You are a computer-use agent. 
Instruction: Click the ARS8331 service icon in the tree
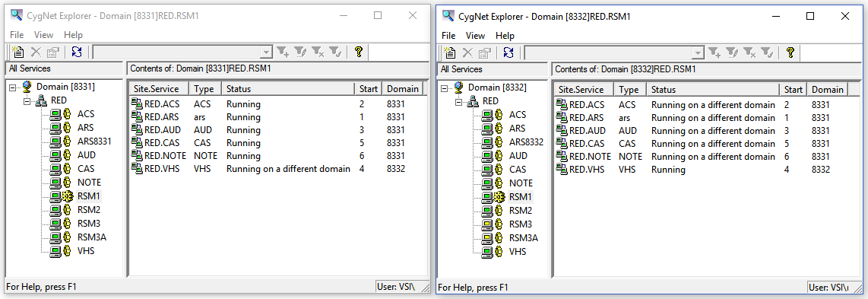tap(61, 142)
